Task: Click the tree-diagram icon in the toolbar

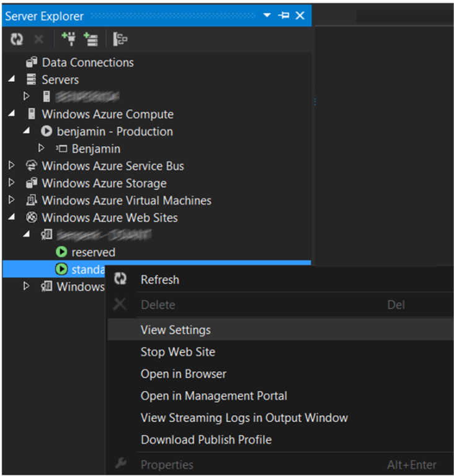Action: (120, 39)
